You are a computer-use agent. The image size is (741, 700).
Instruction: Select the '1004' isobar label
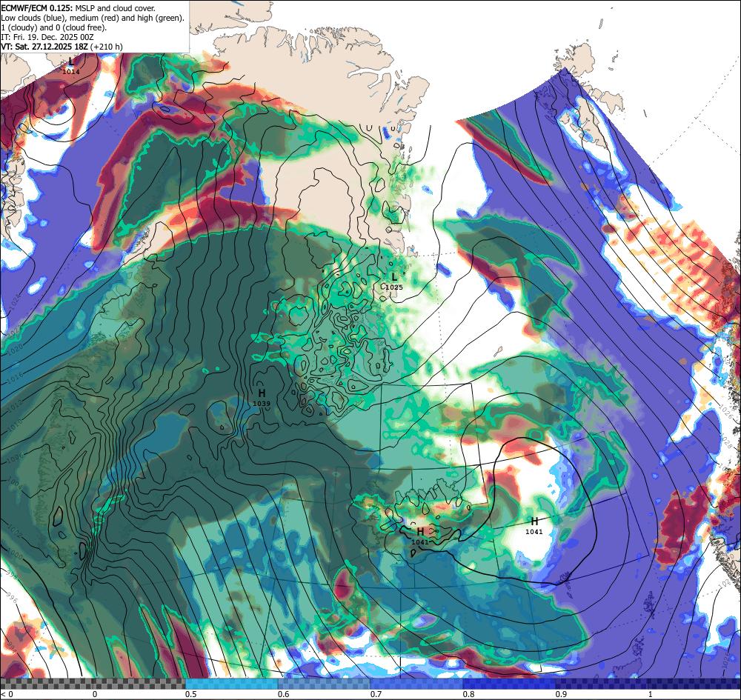(15, 483)
